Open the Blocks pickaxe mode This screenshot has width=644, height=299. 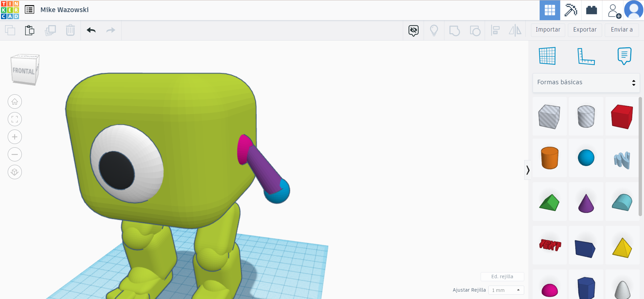coord(571,10)
